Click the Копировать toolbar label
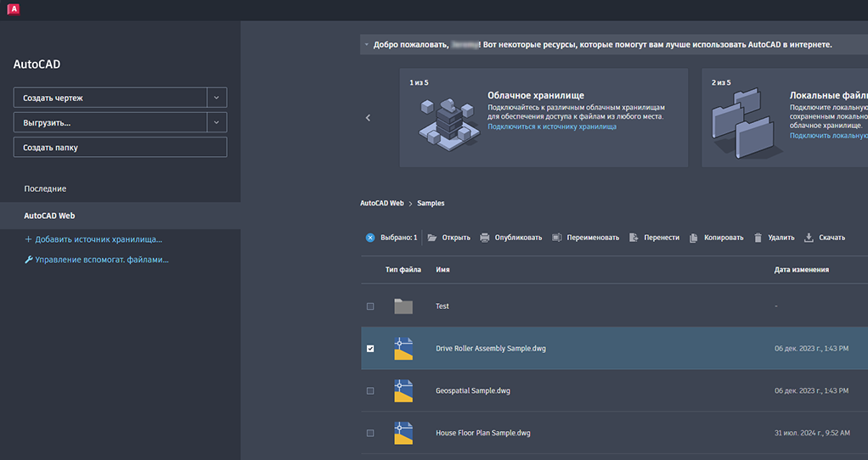 click(x=724, y=238)
